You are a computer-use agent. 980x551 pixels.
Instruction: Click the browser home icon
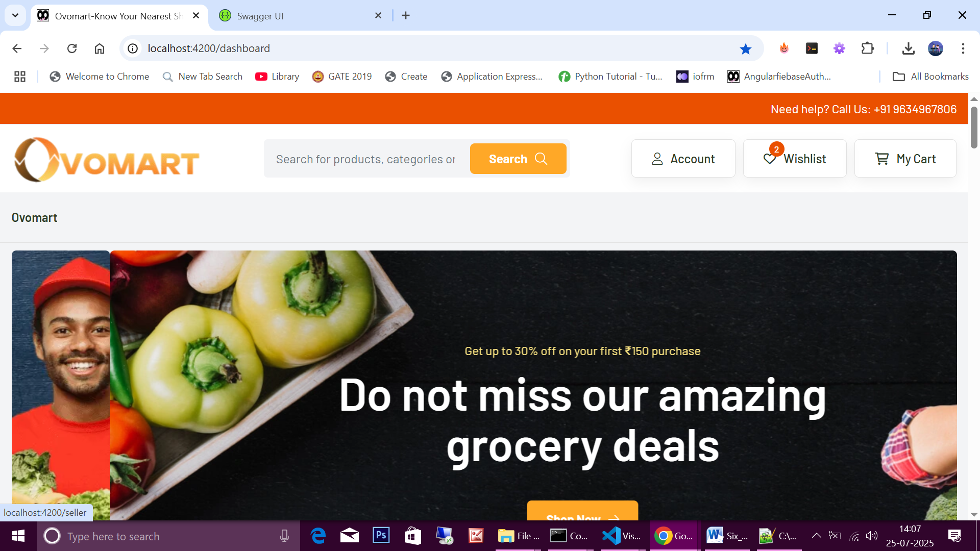point(100,48)
